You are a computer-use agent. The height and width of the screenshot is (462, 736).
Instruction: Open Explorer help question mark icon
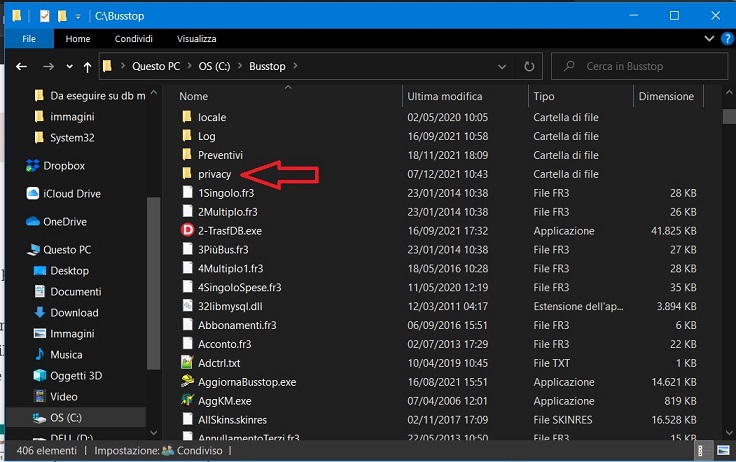pos(727,38)
